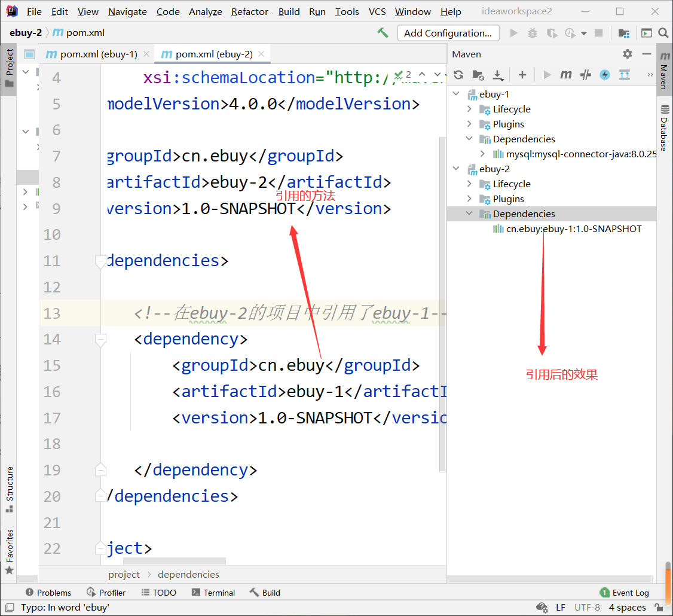
Task: Click ebuy-2 breadcrumb in navigation bar
Action: [x=26, y=33]
